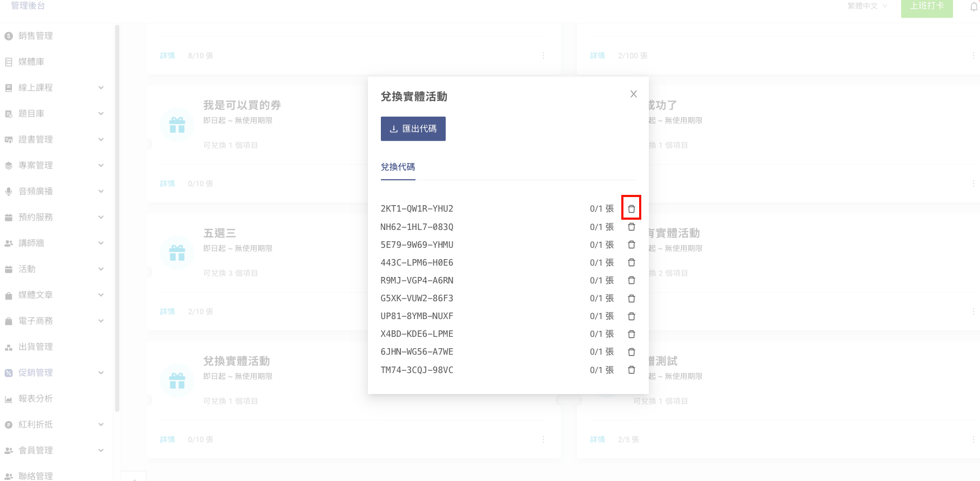
Task: Click the 音頻廣播 microphone icon
Action: (9, 191)
